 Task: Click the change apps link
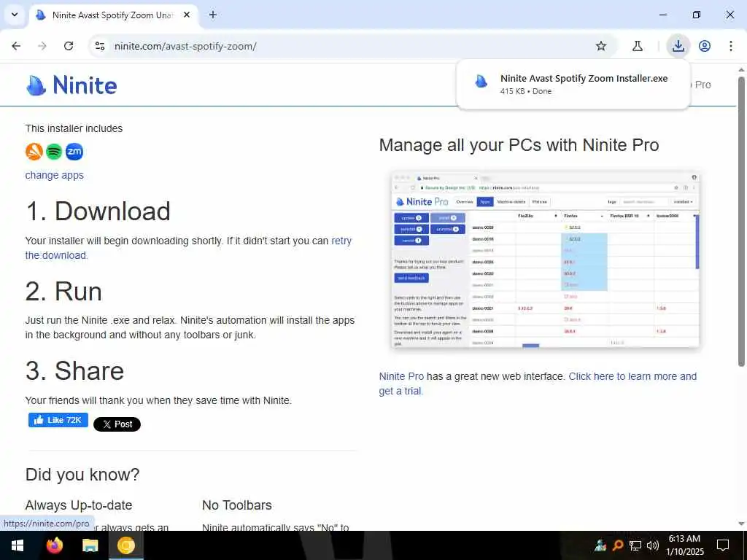pos(54,175)
